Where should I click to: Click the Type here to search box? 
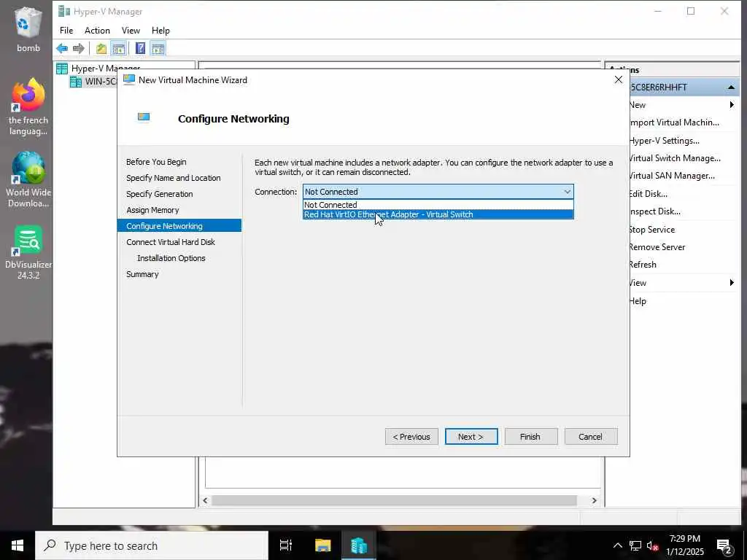(152, 545)
